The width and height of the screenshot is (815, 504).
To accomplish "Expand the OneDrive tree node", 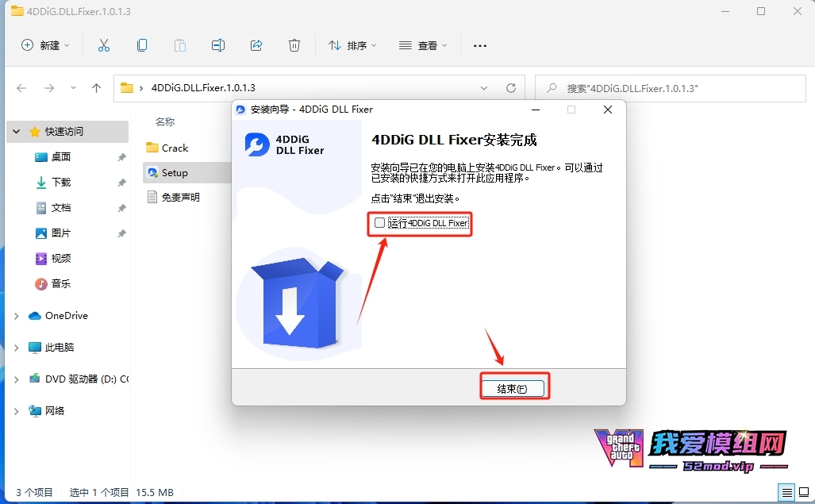I will [x=17, y=316].
